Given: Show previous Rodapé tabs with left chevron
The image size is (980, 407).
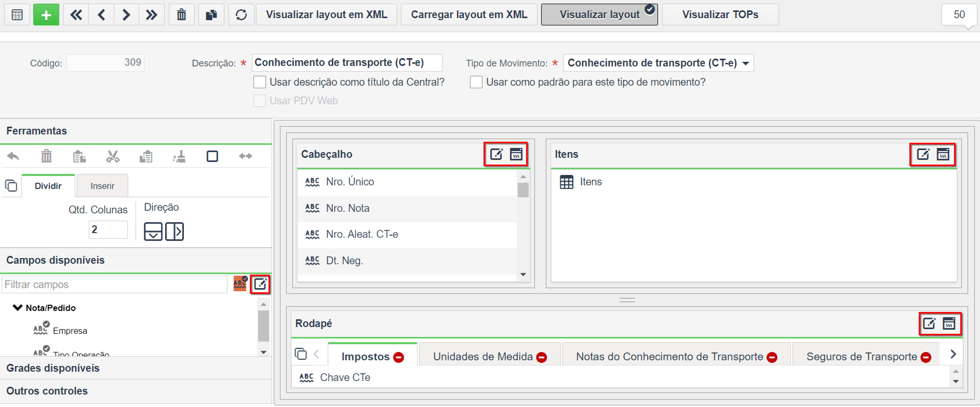Looking at the screenshot, I should [316, 354].
